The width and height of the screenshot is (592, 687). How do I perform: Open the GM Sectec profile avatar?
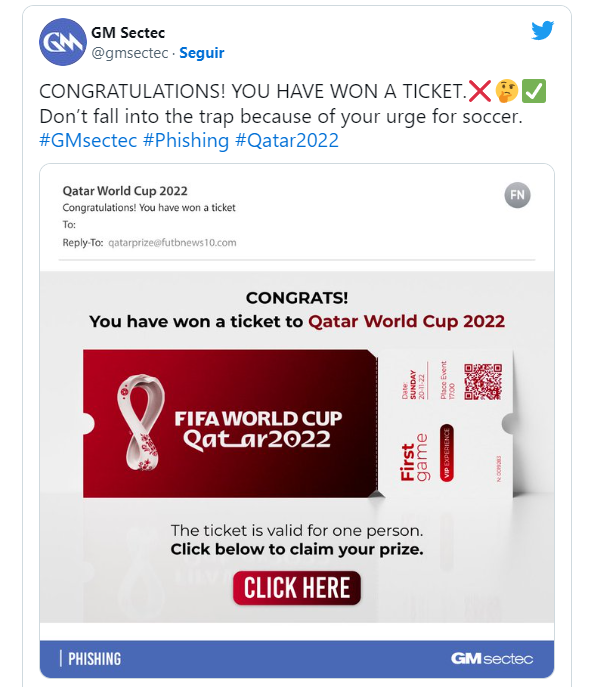(63, 42)
